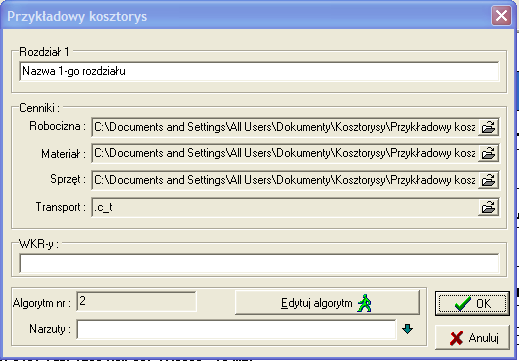This screenshot has width=519, height=361.
Task: Click the Sprzęt label
Action: point(68,180)
